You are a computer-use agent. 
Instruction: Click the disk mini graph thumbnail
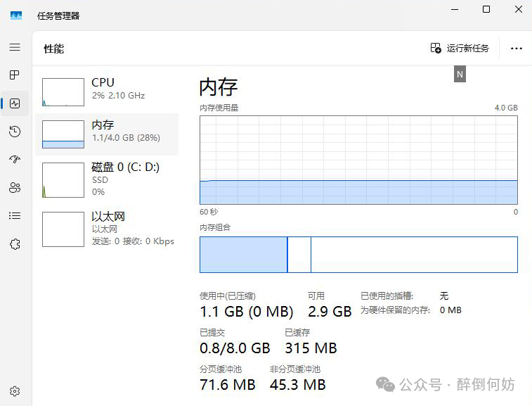(x=63, y=180)
